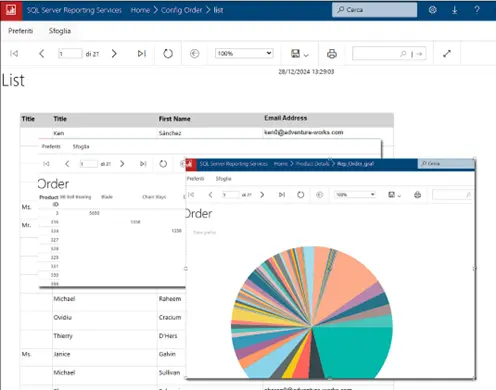The width and height of the screenshot is (496, 390).
Task: Open the 100% zoom dropdown
Action: 244,53
